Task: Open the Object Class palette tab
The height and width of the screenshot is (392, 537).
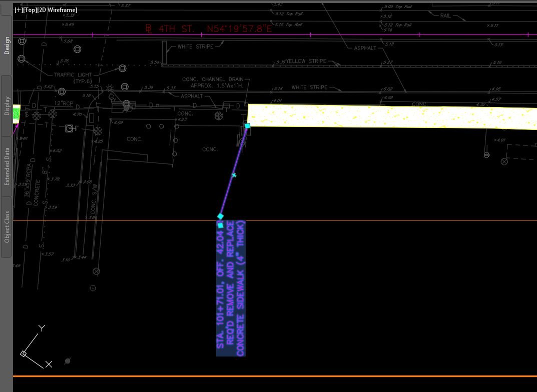Action: [x=7, y=226]
